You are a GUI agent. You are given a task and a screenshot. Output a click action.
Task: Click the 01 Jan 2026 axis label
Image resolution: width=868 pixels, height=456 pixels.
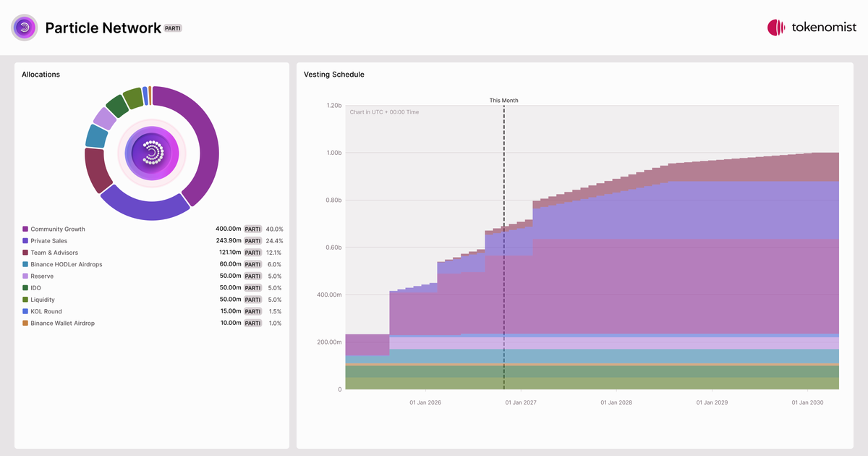[x=425, y=402]
